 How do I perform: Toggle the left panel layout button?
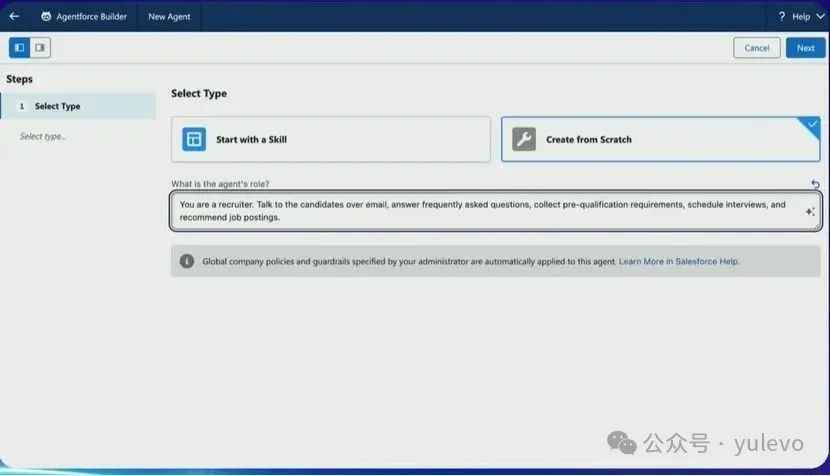20,48
